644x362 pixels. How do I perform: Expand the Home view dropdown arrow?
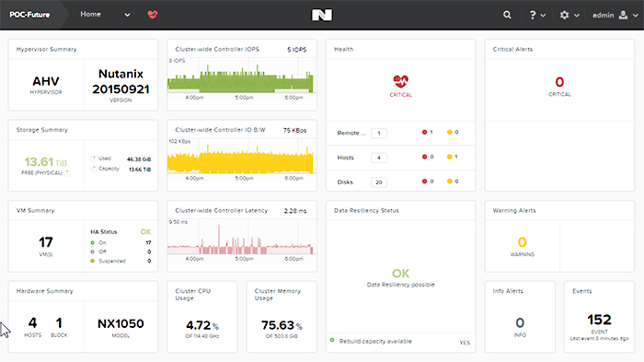(x=127, y=15)
